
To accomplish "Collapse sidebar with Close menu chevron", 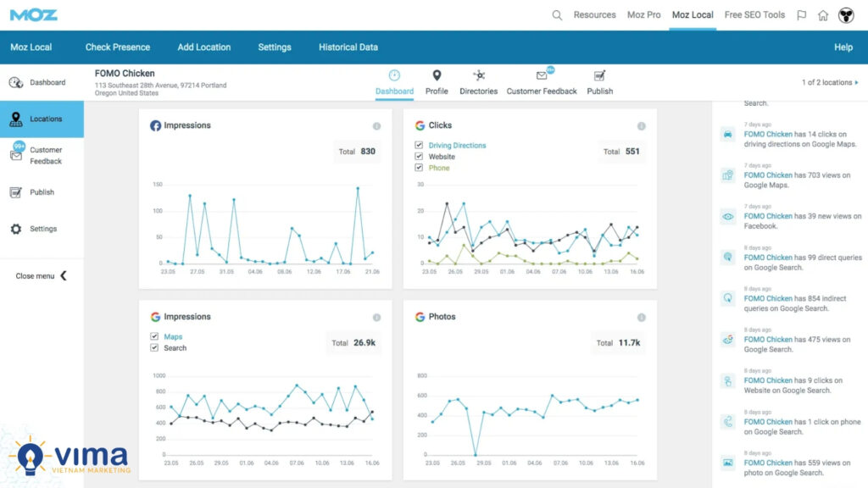I will point(63,276).
